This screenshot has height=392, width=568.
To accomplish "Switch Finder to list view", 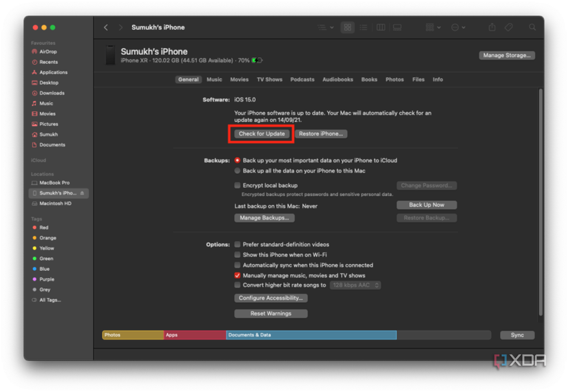I will 364,28.
